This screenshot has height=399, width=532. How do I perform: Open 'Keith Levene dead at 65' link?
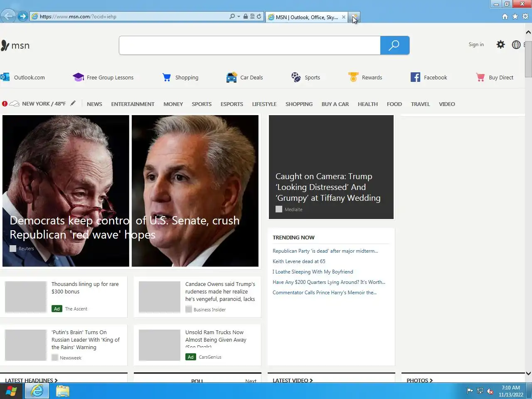pyautogui.click(x=299, y=261)
